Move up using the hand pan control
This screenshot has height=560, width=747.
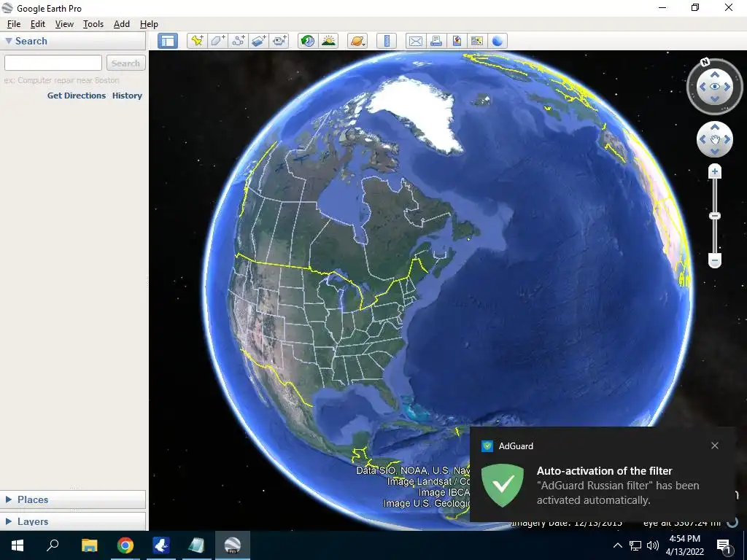(715, 127)
